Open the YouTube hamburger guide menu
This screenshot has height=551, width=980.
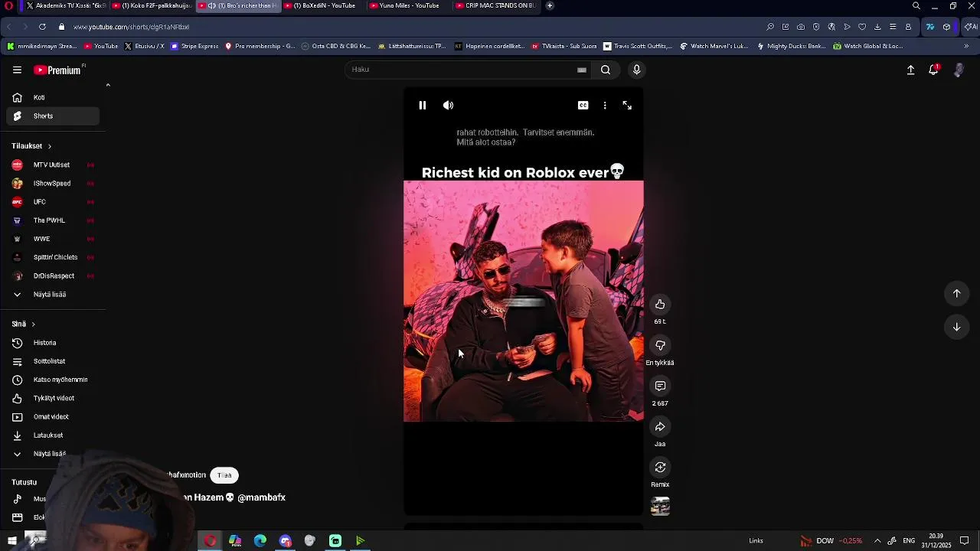(17, 70)
